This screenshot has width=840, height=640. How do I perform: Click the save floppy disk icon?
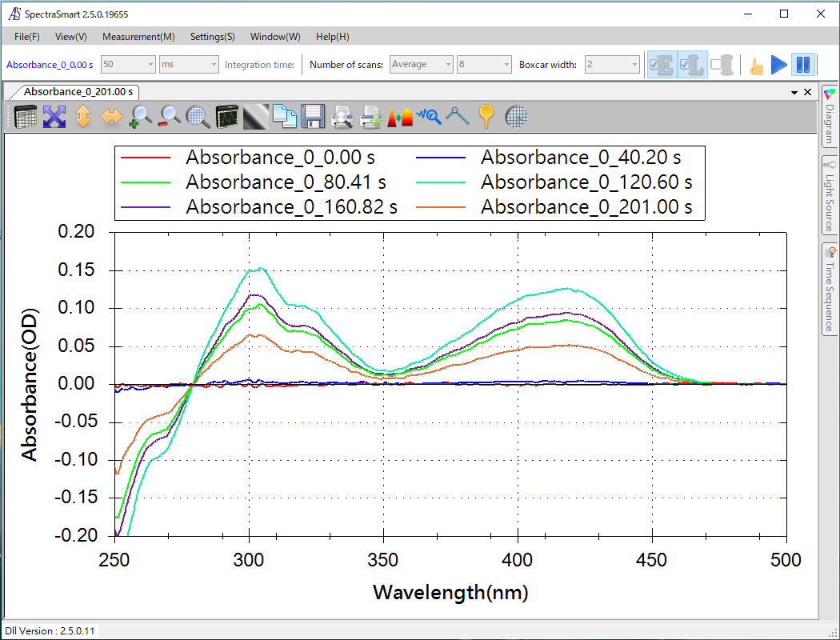click(311, 117)
